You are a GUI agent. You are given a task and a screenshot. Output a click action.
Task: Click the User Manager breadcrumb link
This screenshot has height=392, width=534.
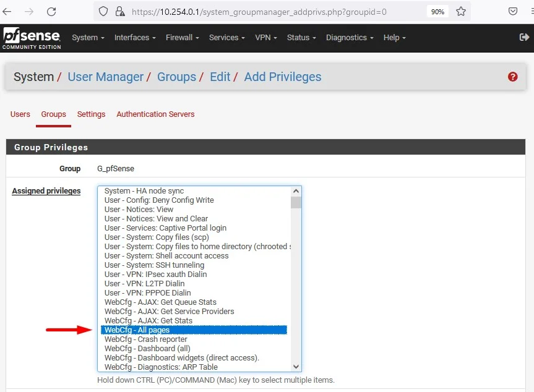(x=105, y=77)
